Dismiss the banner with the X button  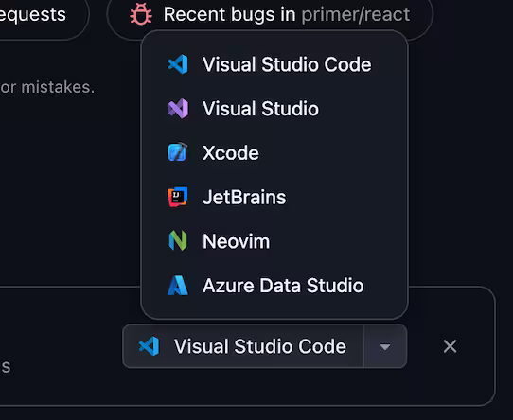coord(450,346)
